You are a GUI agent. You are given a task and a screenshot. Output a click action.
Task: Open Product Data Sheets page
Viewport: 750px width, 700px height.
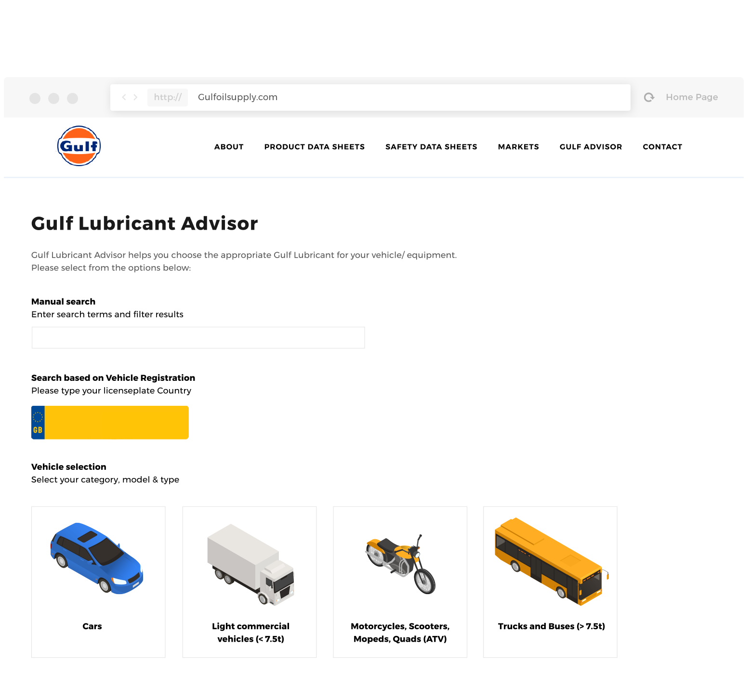click(315, 147)
